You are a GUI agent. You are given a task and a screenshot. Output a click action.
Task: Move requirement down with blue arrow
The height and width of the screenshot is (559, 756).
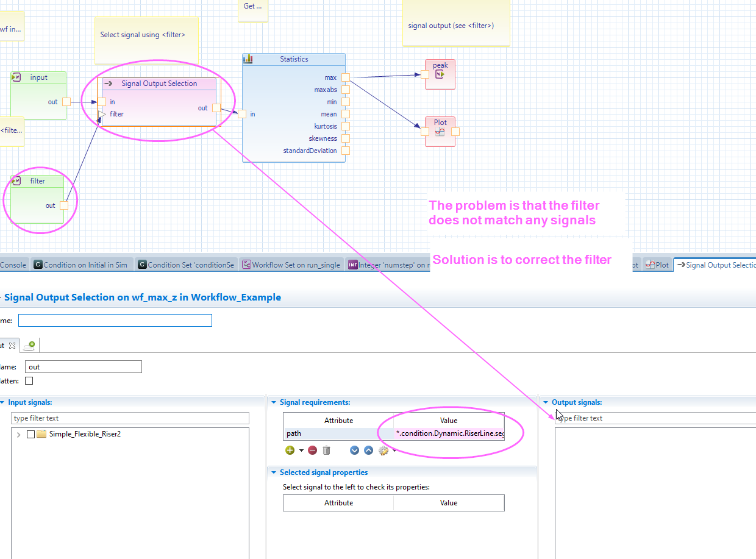tap(355, 450)
